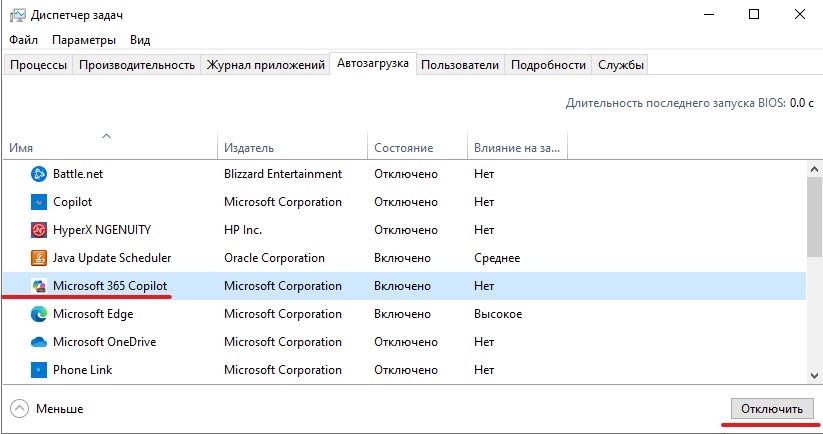Click Отключено status in Phone Link row

406,370
